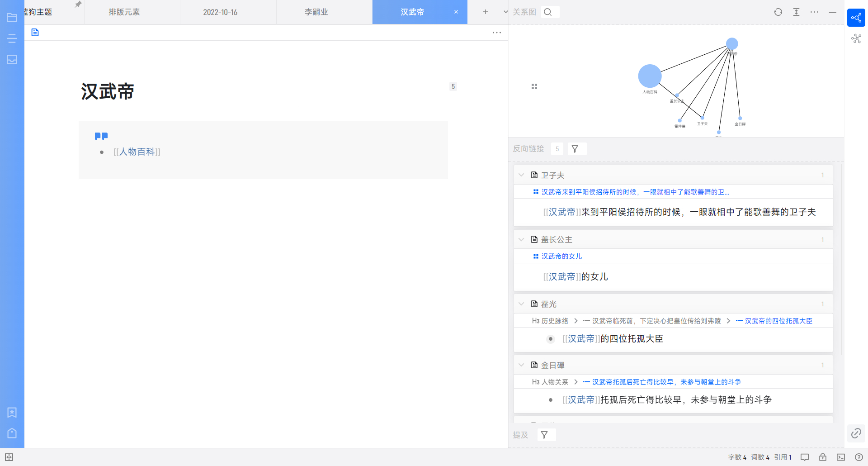Click the 汉武帝 document title
Screen dimensions: 868x466
108,91
